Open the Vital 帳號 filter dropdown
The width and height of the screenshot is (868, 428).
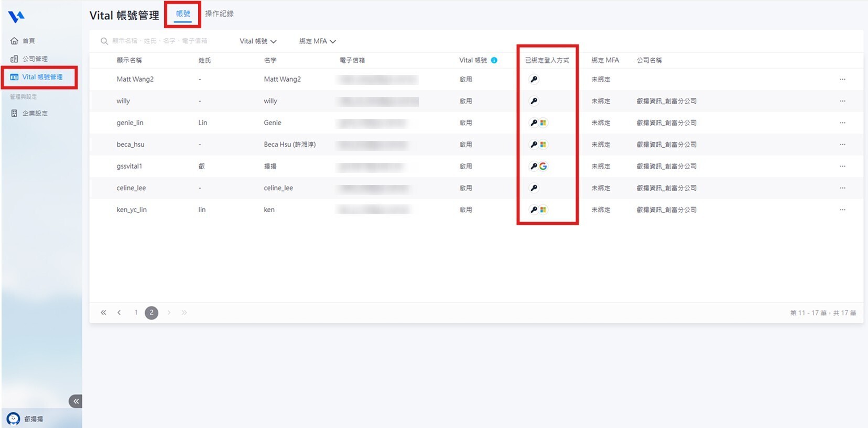[258, 41]
